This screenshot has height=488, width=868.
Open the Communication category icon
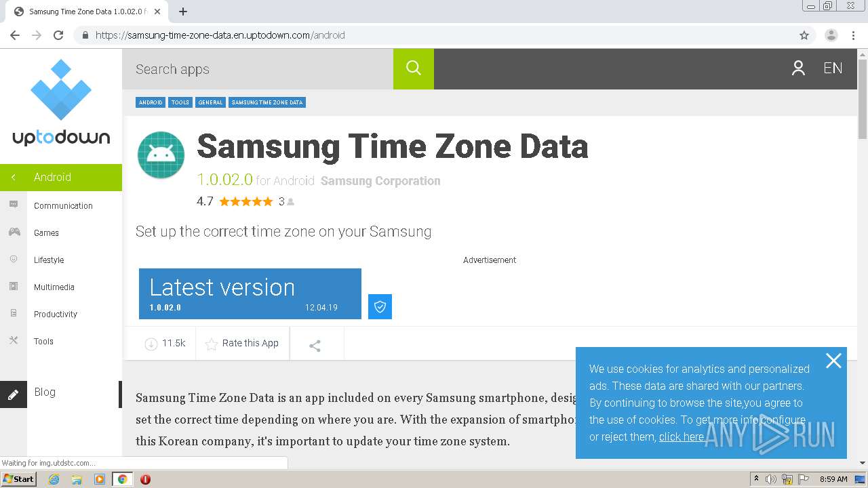[x=14, y=205]
